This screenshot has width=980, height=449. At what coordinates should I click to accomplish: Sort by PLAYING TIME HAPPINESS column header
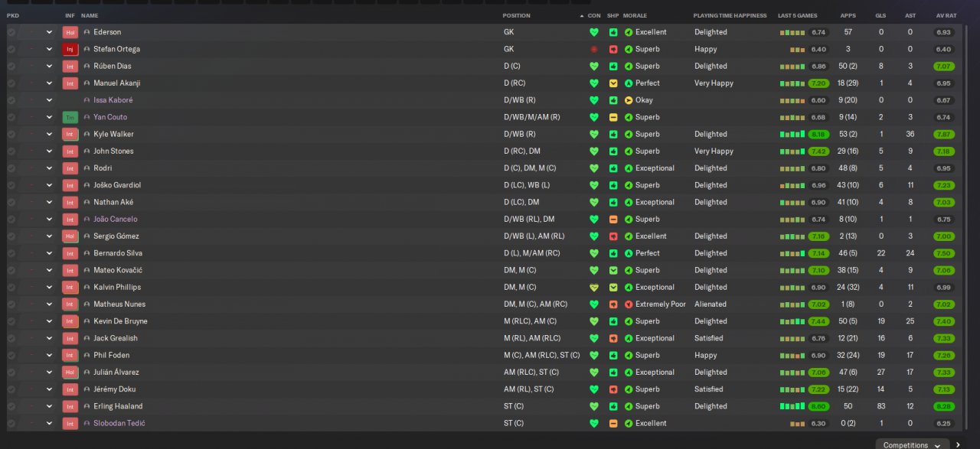tap(730, 15)
